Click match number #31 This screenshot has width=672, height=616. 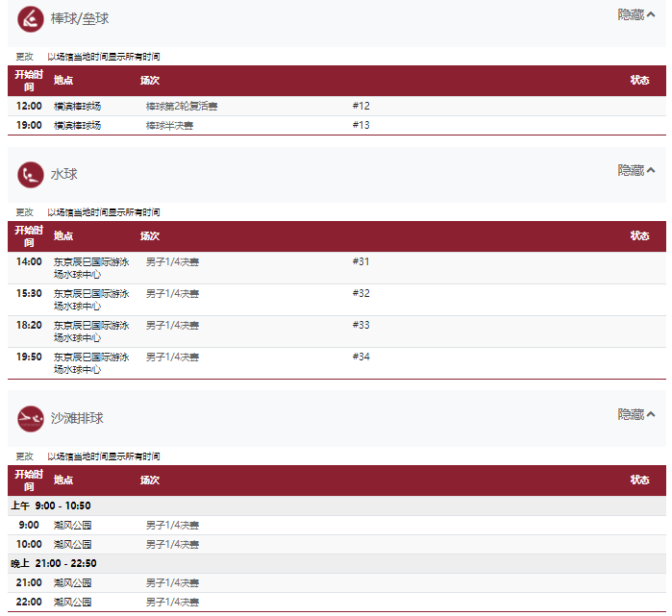pos(361,261)
